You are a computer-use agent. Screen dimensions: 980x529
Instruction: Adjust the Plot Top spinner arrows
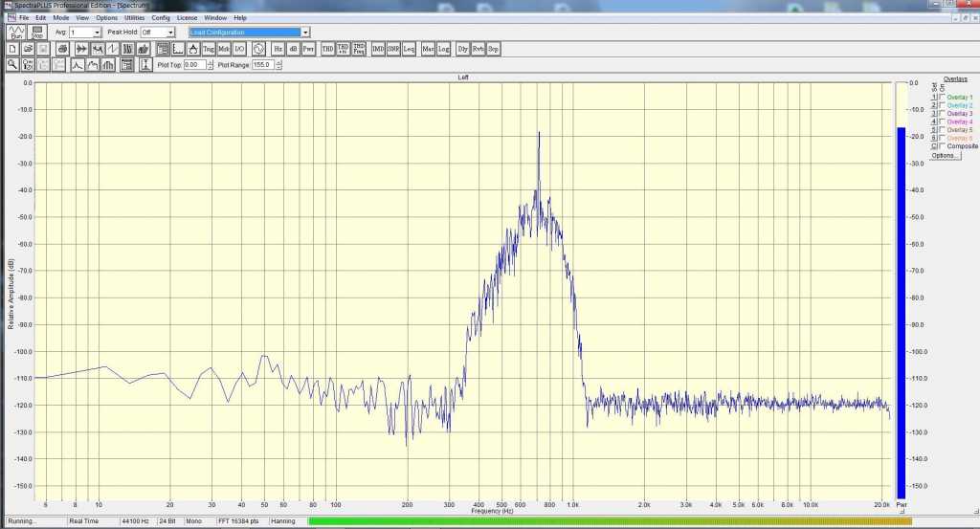pos(210,64)
